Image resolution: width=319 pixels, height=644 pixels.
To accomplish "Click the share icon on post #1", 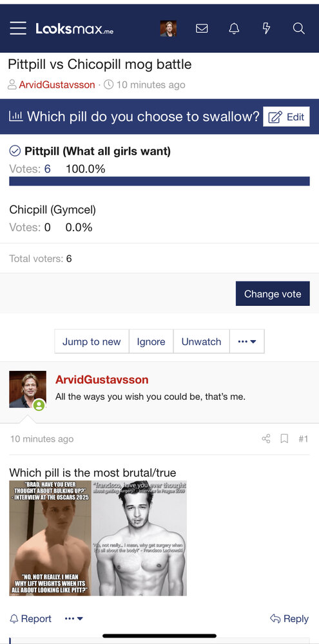I will [266, 439].
